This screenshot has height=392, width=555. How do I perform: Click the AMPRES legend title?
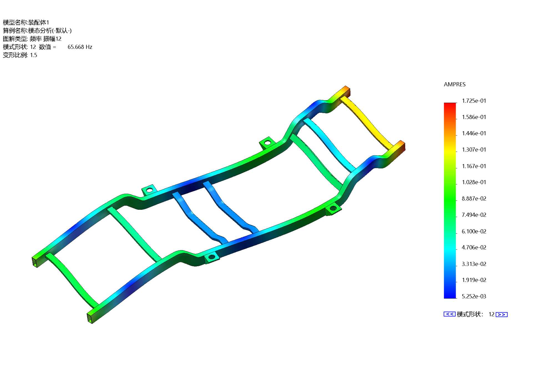455,84
